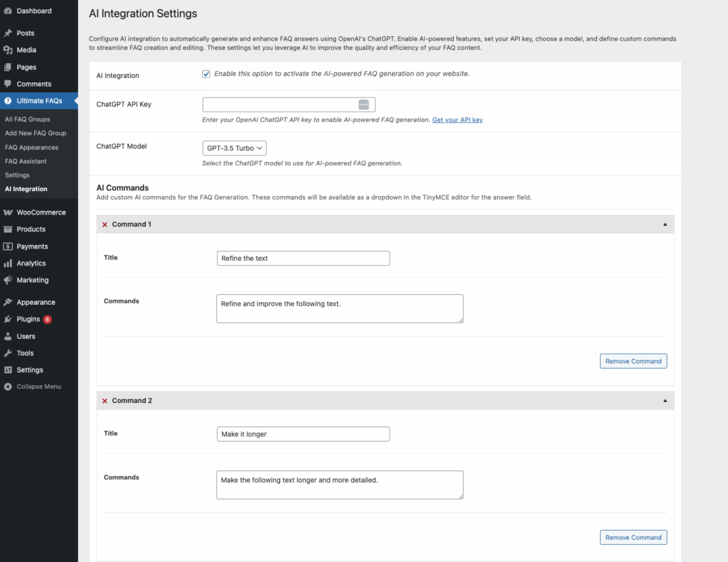This screenshot has width=728, height=562.
Task: Click the Ultimate FAQs question mark icon
Action: click(8, 101)
